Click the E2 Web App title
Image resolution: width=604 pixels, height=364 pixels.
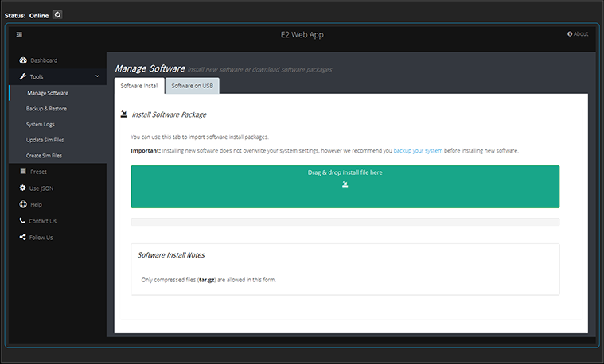302,35
